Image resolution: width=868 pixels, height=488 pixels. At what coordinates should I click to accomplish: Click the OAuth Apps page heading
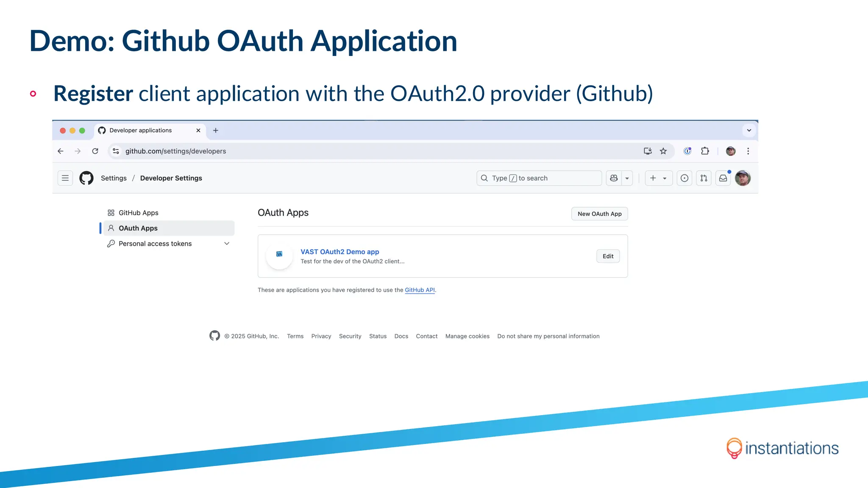pos(283,213)
